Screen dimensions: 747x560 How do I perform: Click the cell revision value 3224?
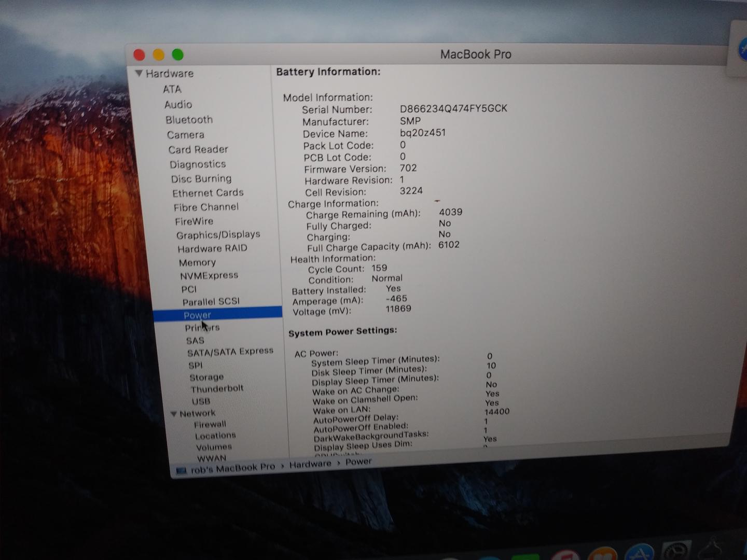point(411,191)
